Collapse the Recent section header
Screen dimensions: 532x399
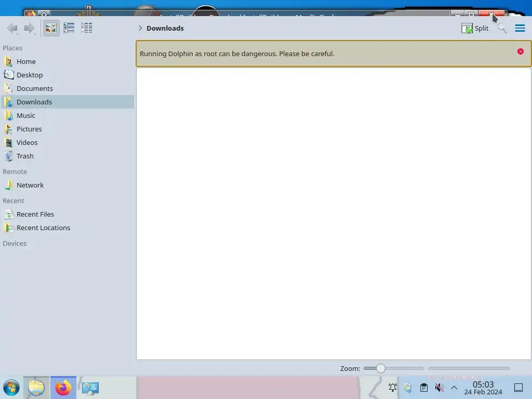click(14, 201)
